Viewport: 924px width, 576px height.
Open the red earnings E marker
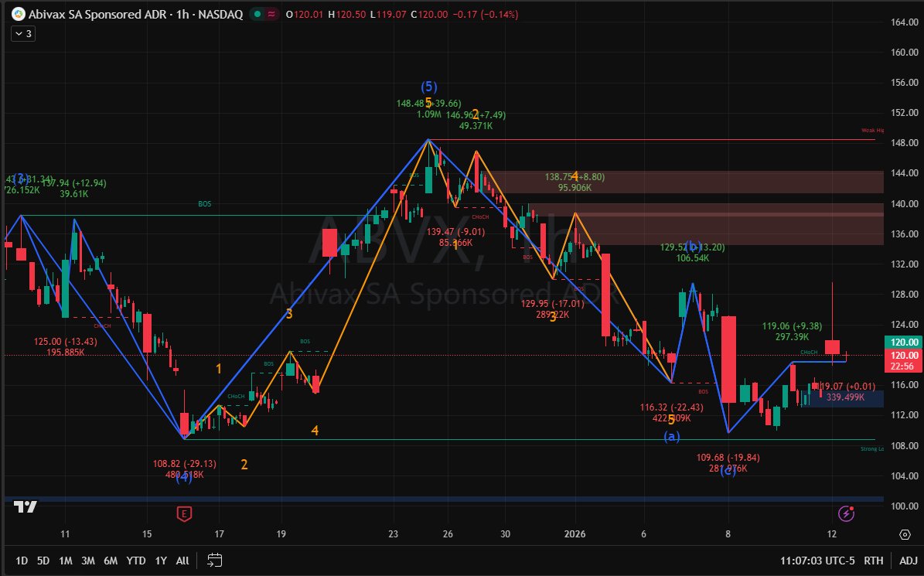click(x=185, y=514)
